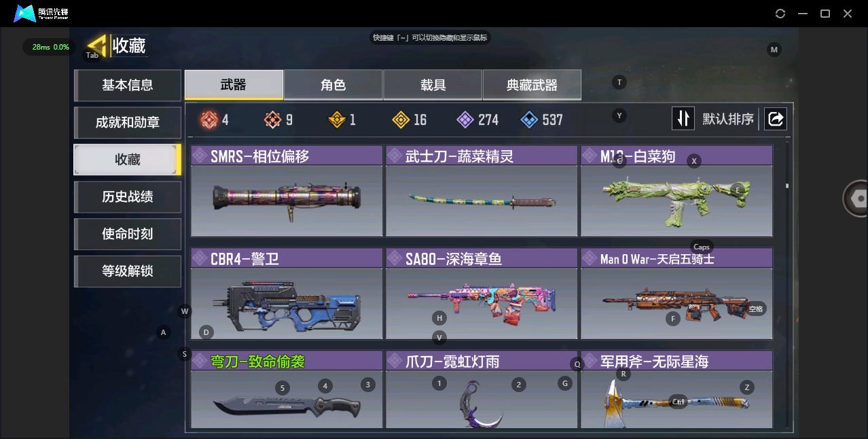
Task: Switch to the 角色 tab
Action: pos(333,85)
